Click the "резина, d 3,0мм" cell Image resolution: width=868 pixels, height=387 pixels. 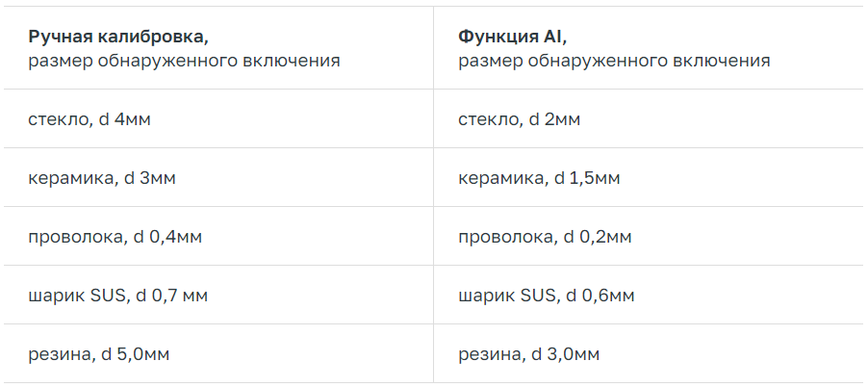click(x=528, y=354)
